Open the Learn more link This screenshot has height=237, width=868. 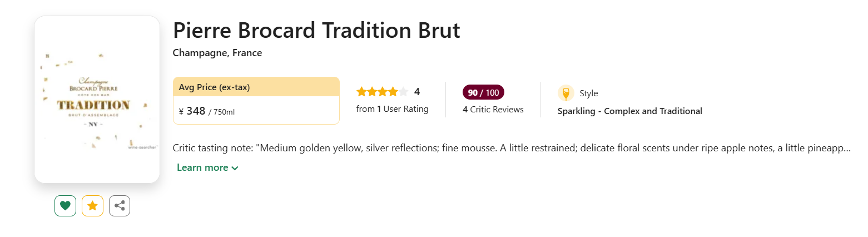(x=202, y=167)
